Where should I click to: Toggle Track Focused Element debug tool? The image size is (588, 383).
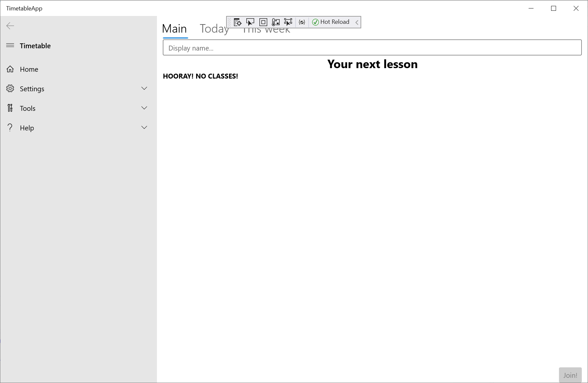(276, 22)
